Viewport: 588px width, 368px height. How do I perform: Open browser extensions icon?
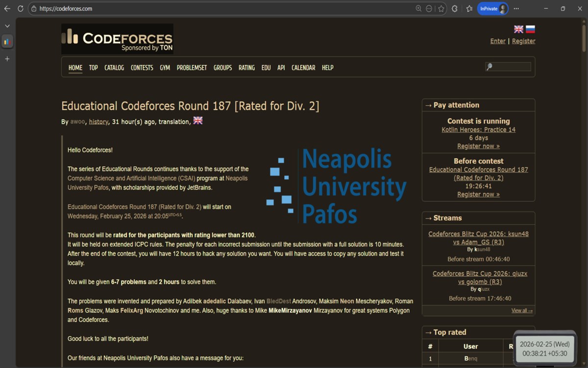[455, 9]
